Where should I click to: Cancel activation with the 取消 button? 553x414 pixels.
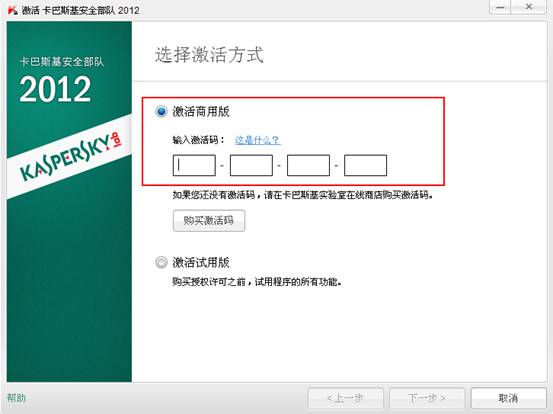point(508,398)
